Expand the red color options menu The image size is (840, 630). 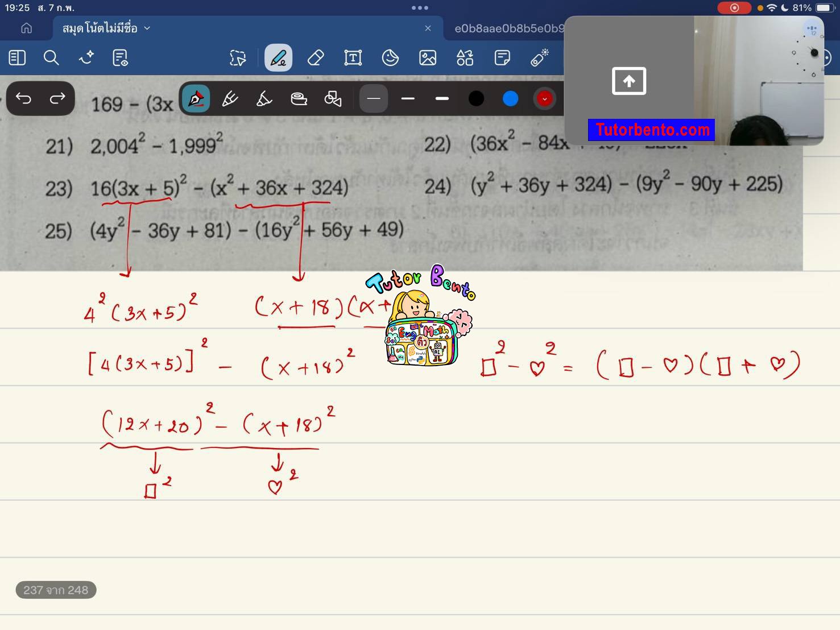point(544,98)
